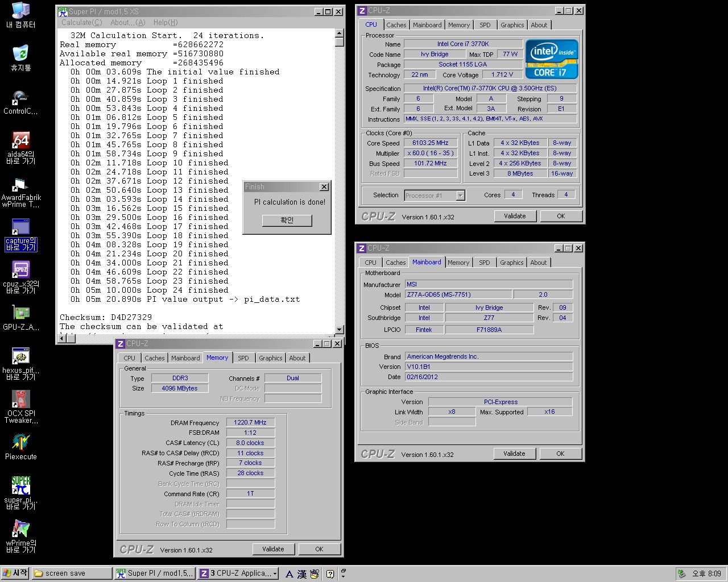
Task: Click the Core Speed 6103.25 MHz value
Action: click(430, 143)
